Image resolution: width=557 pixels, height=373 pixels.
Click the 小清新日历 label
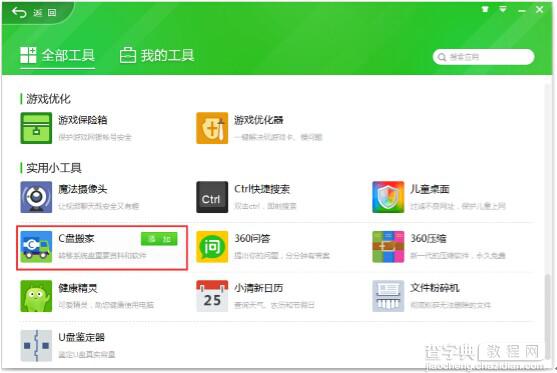[259, 288]
